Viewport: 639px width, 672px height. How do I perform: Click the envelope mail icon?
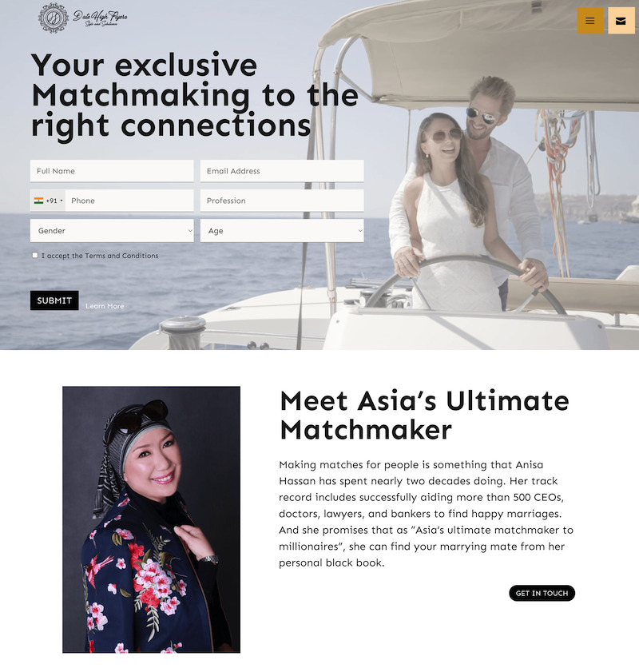tap(621, 21)
